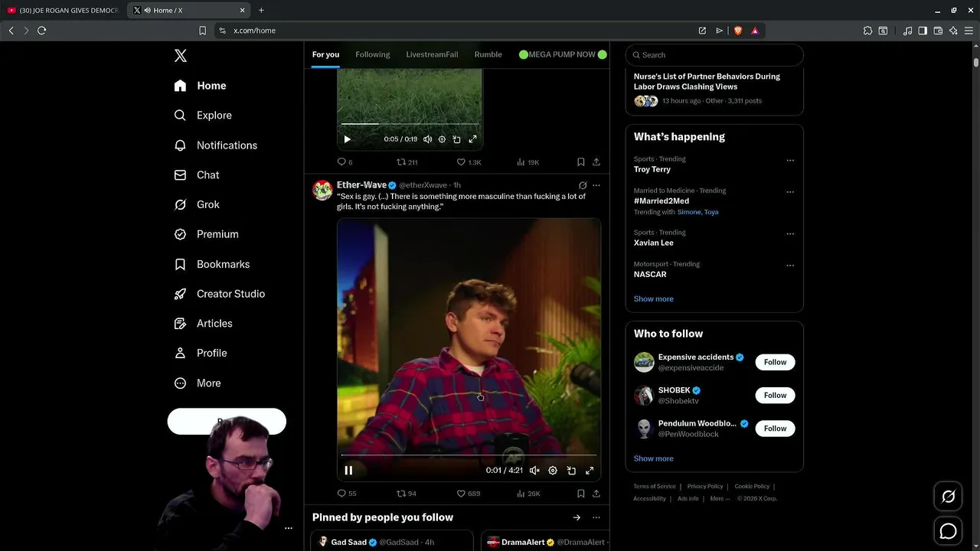Open more options on Ether-Wave post

tap(596, 185)
